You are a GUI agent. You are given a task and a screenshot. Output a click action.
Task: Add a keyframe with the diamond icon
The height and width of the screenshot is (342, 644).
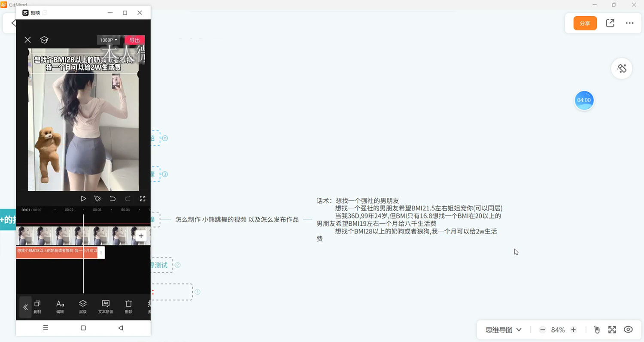pos(97,198)
